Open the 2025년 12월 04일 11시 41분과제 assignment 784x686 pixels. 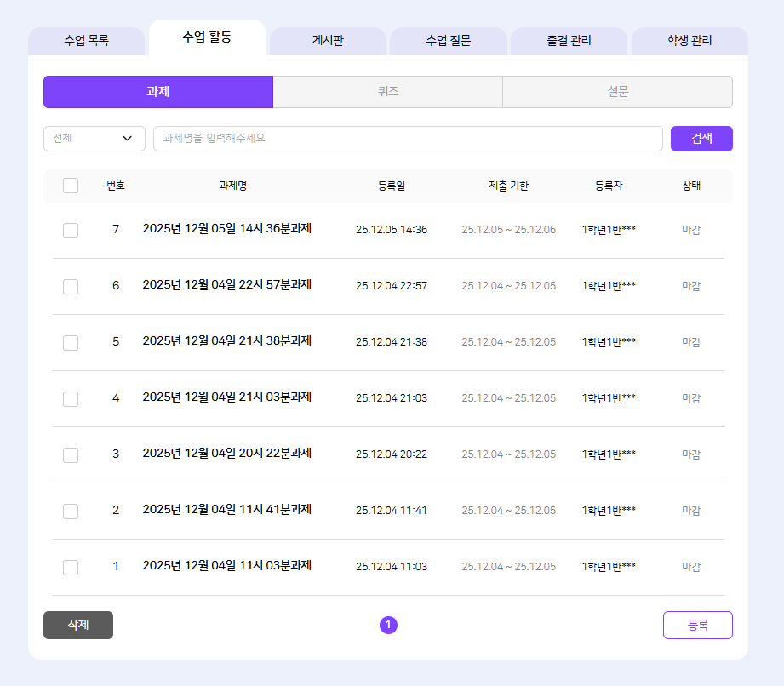click(x=226, y=510)
